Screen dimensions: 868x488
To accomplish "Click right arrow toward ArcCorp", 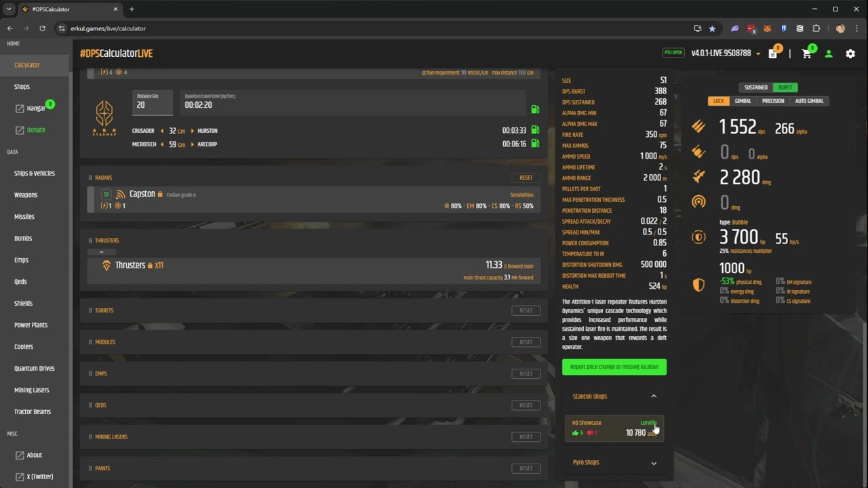I will (192, 144).
